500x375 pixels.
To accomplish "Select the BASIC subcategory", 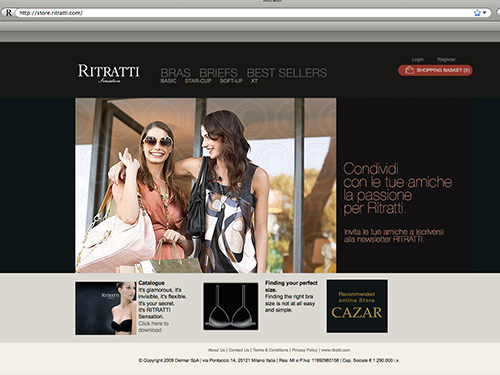I will (x=168, y=81).
